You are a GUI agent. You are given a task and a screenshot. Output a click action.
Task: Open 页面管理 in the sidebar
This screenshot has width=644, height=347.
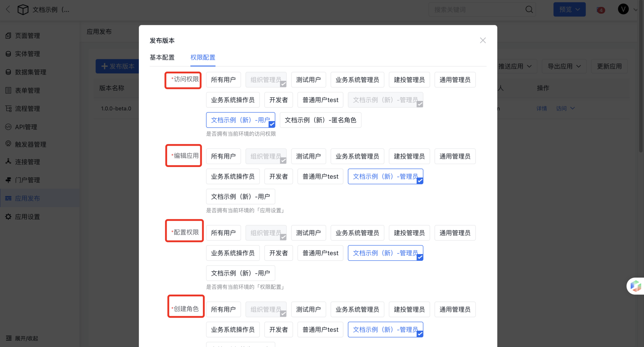click(x=28, y=36)
